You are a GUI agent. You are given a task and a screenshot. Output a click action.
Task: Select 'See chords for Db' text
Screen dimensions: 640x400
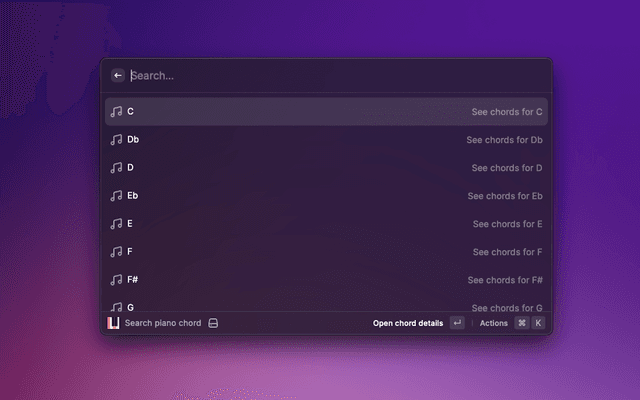pyautogui.click(x=504, y=140)
